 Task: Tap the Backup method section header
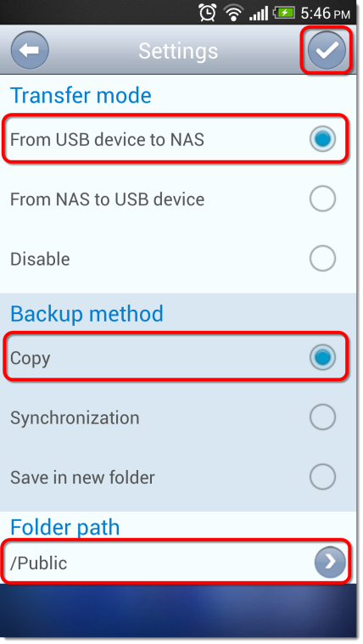click(87, 314)
